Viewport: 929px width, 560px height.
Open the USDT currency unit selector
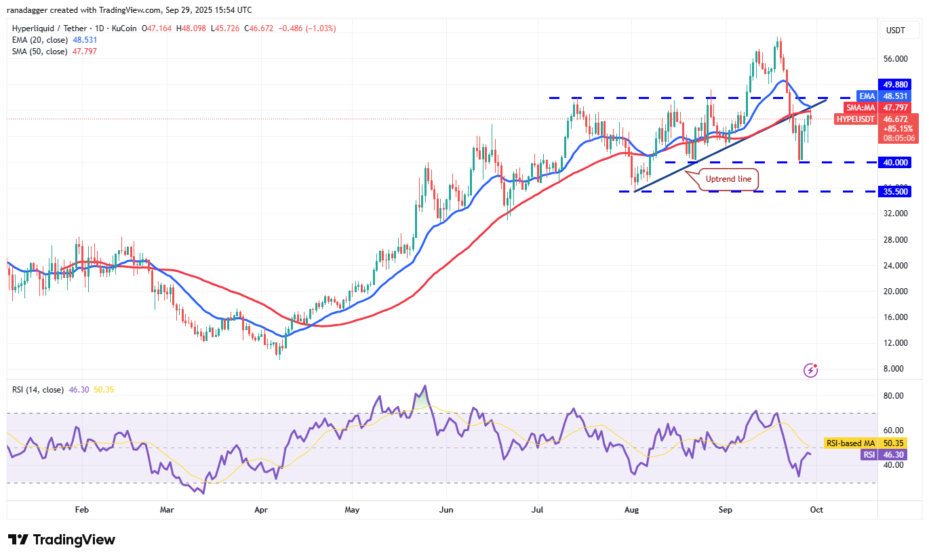[899, 30]
